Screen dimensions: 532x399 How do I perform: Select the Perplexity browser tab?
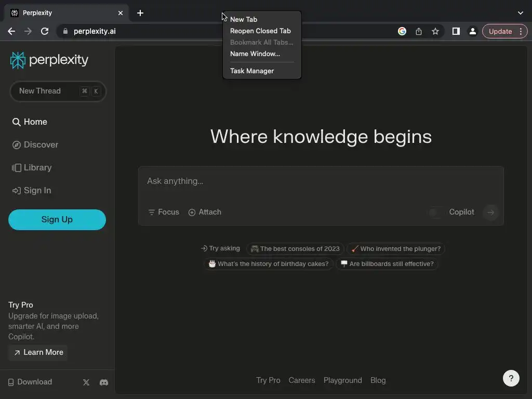(x=66, y=13)
